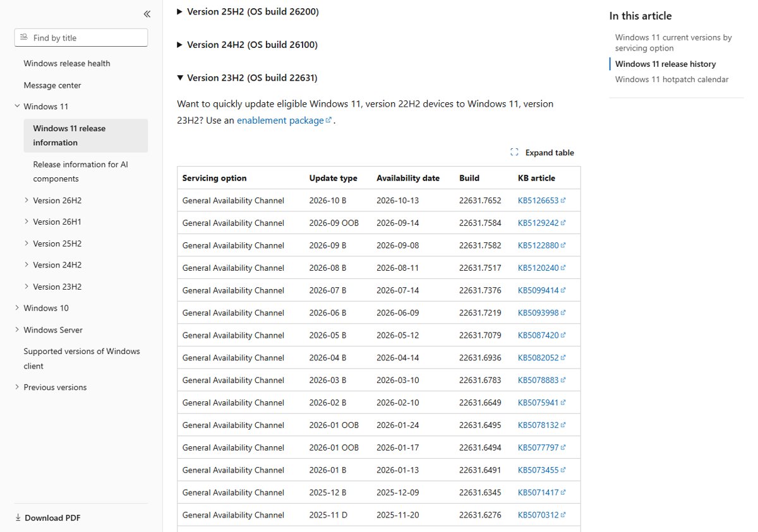
Task: Click the build cell 22631.6276
Action: point(480,515)
